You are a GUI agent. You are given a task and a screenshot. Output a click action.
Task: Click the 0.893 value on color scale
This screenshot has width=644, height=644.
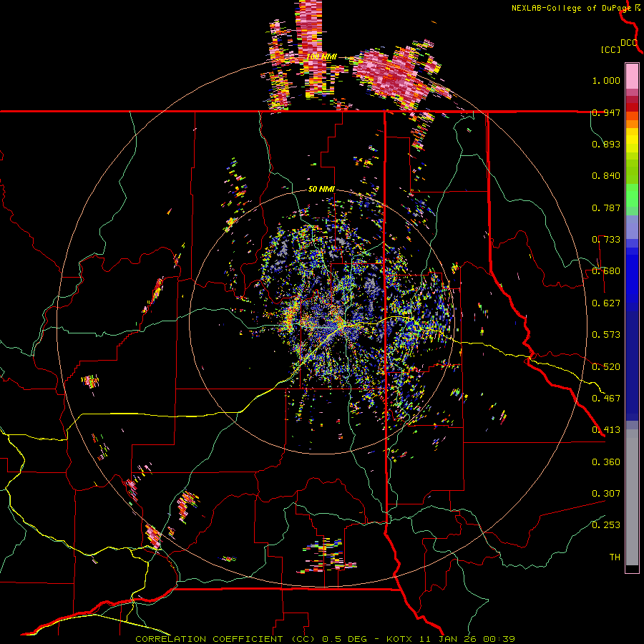point(606,144)
